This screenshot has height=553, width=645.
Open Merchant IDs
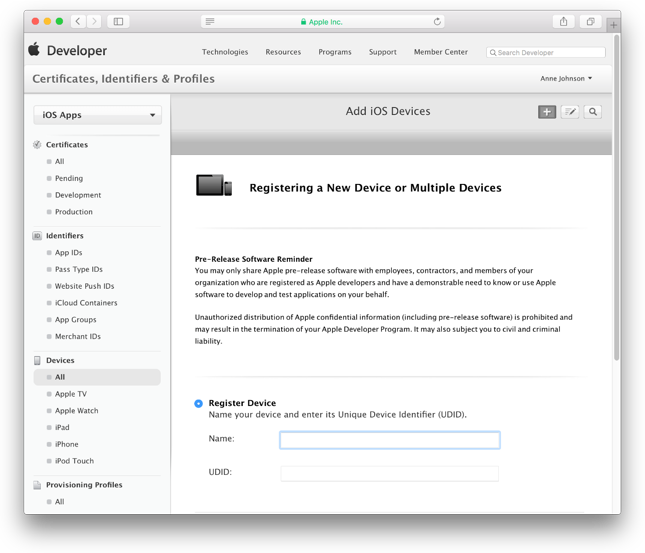click(x=78, y=337)
